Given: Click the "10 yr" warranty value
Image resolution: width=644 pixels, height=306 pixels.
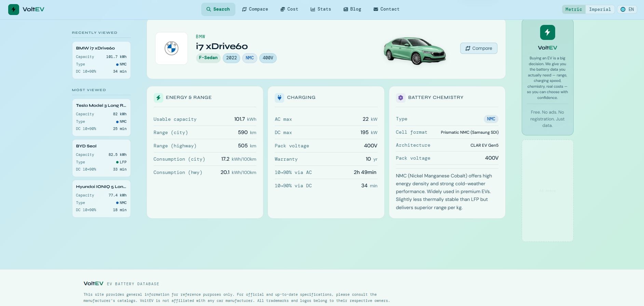Looking at the screenshot, I should point(371,159).
